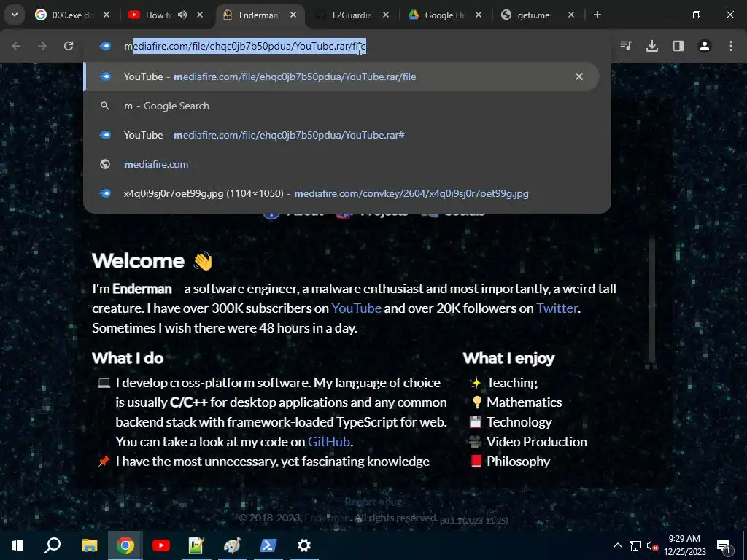The image size is (747, 560).
Task: Open the Chrome downloads icon
Action: 652,46
